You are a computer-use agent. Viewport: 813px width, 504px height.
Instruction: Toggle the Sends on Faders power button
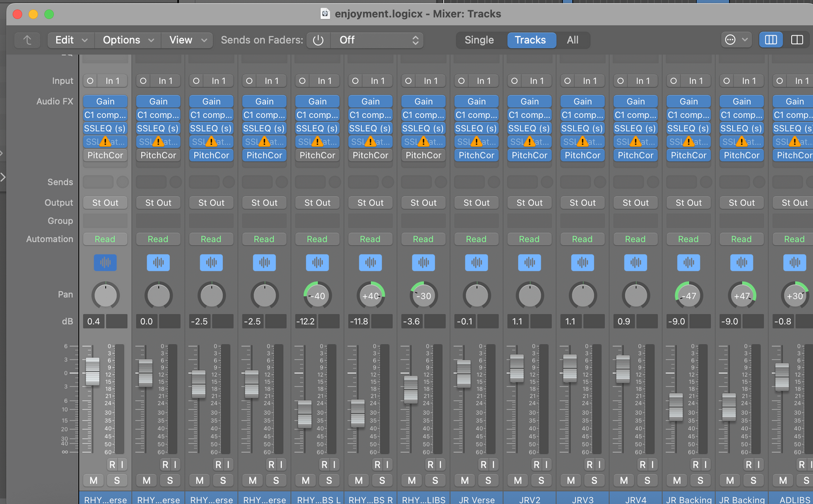coord(318,40)
